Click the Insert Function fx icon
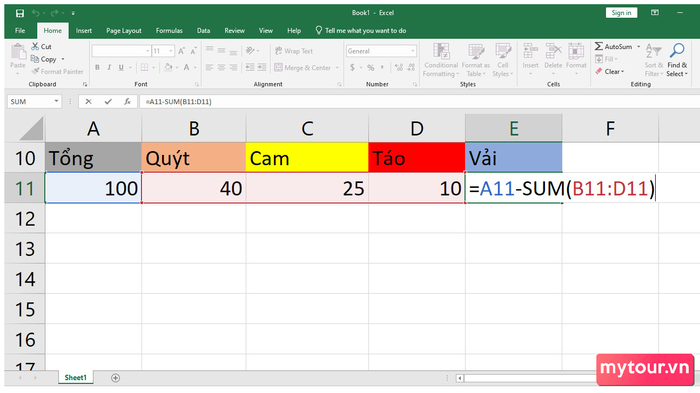Screen dimensions: 700x393 127,101
